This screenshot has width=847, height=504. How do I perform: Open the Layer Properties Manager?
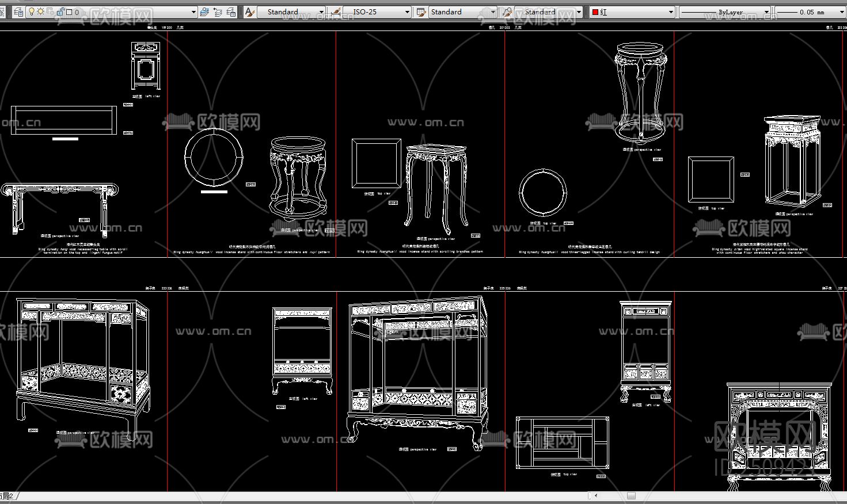point(18,12)
